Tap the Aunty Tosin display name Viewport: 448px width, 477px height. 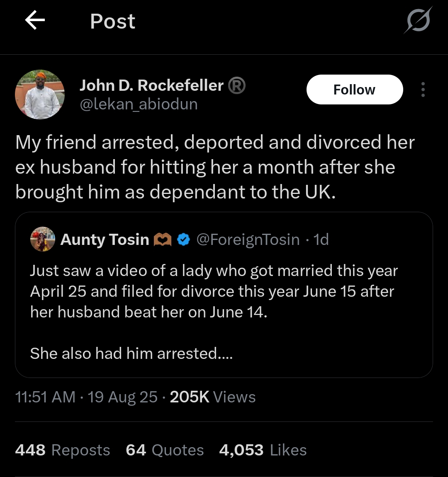pyautogui.click(x=105, y=240)
